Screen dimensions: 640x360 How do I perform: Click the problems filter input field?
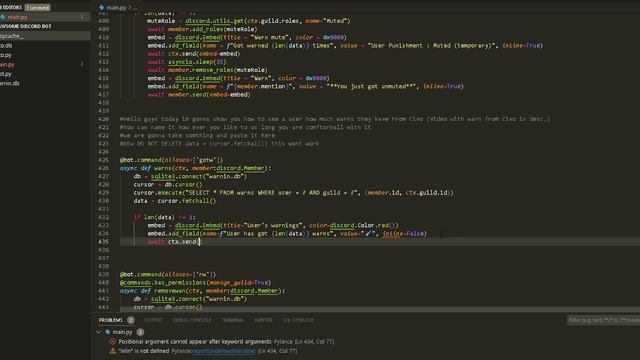pyautogui.click(x=603, y=320)
